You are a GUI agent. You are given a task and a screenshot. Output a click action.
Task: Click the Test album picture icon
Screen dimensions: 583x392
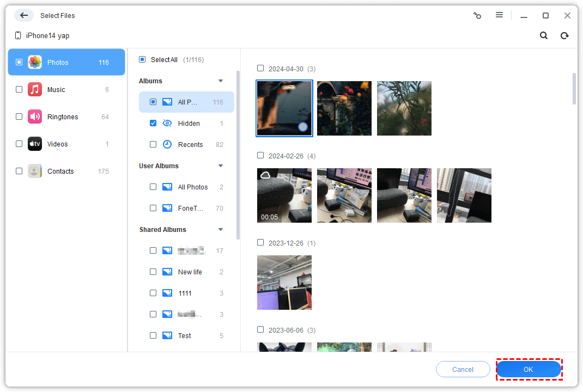pyautogui.click(x=167, y=335)
